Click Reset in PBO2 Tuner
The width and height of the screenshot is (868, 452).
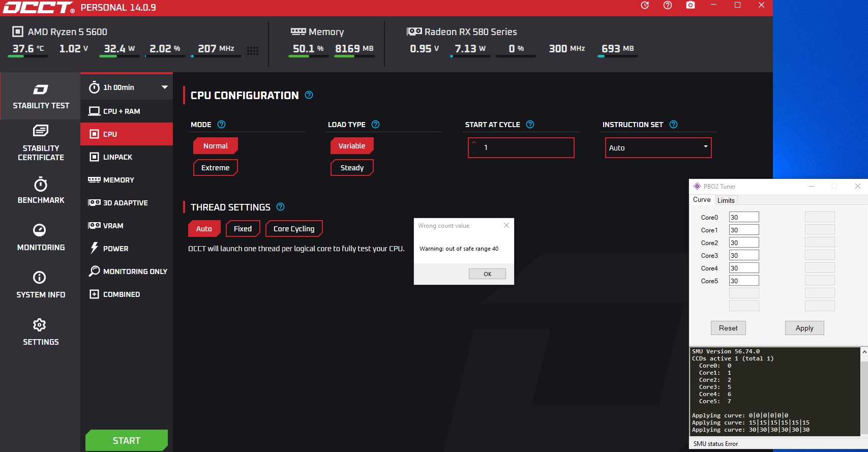click(x=728, y=328)
